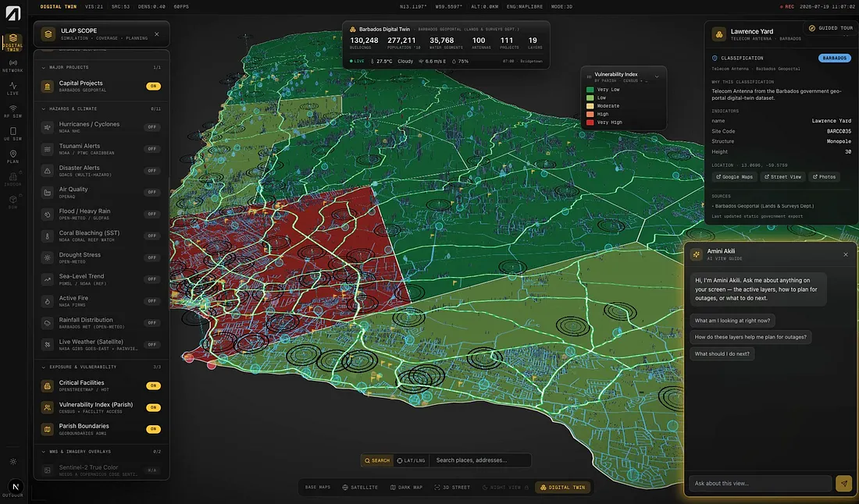Close the ULAP Scope panel
Image resolution: width=859 pixels, height=504 pixels.
(x=157, y=34)
